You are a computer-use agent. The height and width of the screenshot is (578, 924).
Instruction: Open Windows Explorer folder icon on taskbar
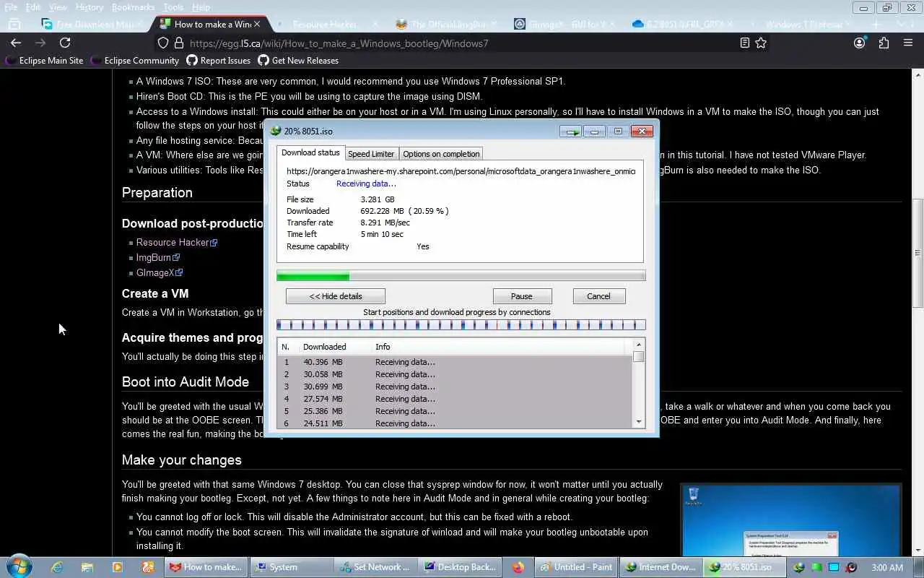tap(87, 567)
